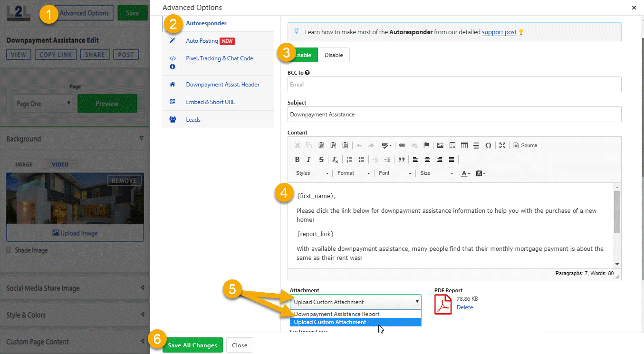Insert a table in the editor
Viewport: 644px width, 354px height.
(x=464, y=145)
